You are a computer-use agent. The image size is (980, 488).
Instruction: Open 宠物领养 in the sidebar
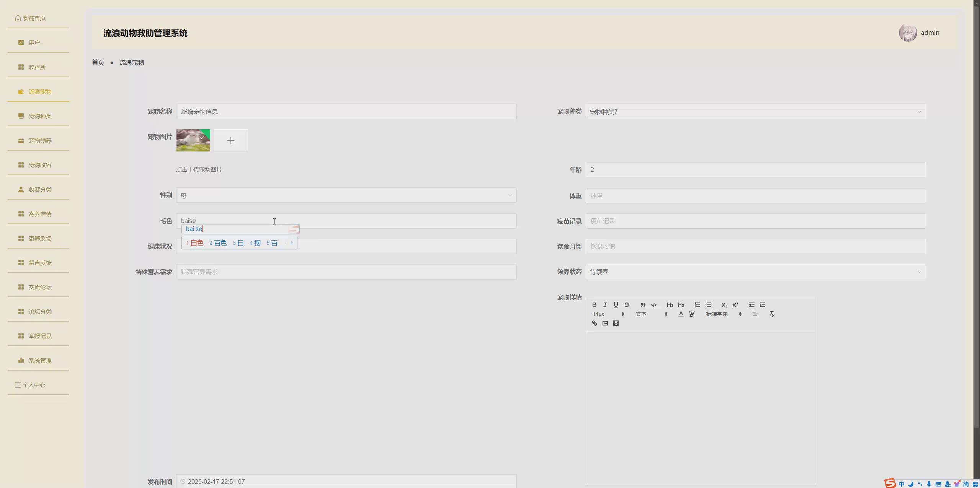point(40,140)
